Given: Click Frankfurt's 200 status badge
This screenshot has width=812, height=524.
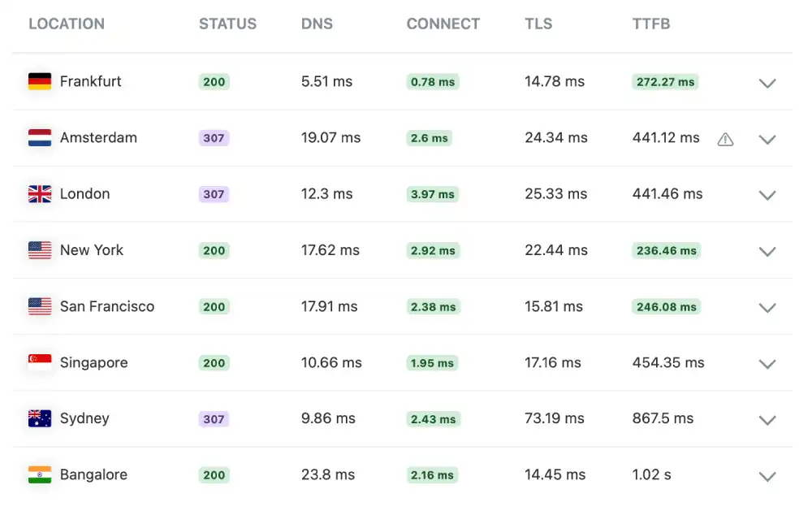Looking at the screenshot, I should tap(214, 81).
